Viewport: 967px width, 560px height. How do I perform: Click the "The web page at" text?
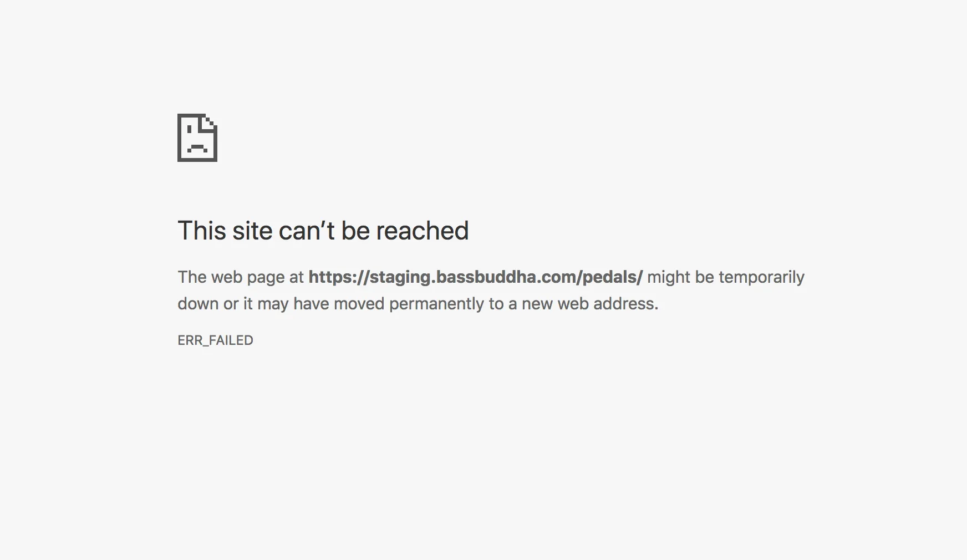(x=241, y=277)
